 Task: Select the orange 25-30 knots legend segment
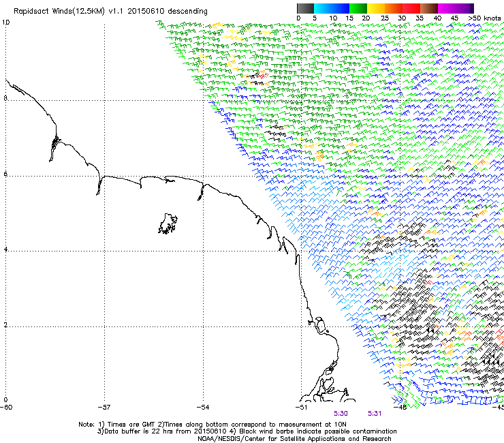point(394,8)
